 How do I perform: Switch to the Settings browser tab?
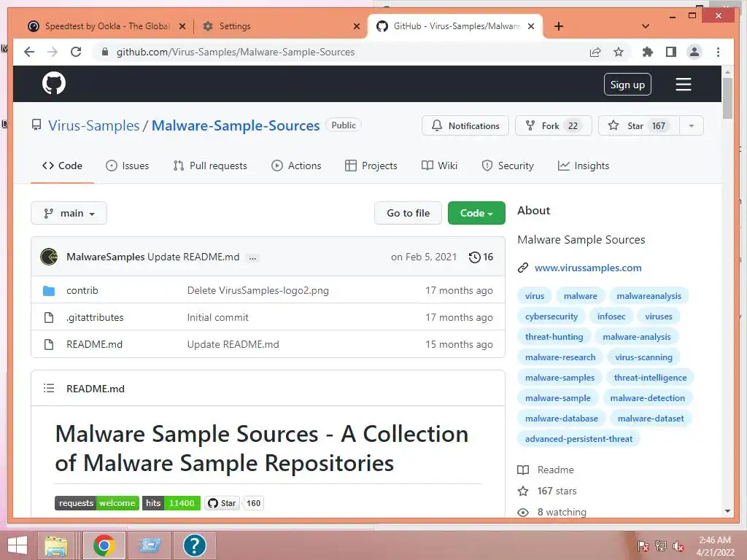pos(281,26)
